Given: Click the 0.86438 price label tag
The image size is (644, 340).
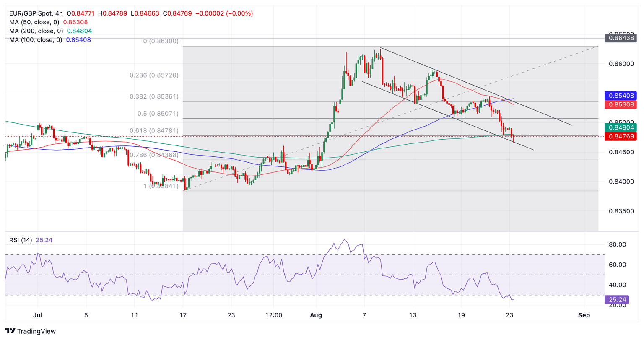Looking at the screenshot, I should pos(621,38).
